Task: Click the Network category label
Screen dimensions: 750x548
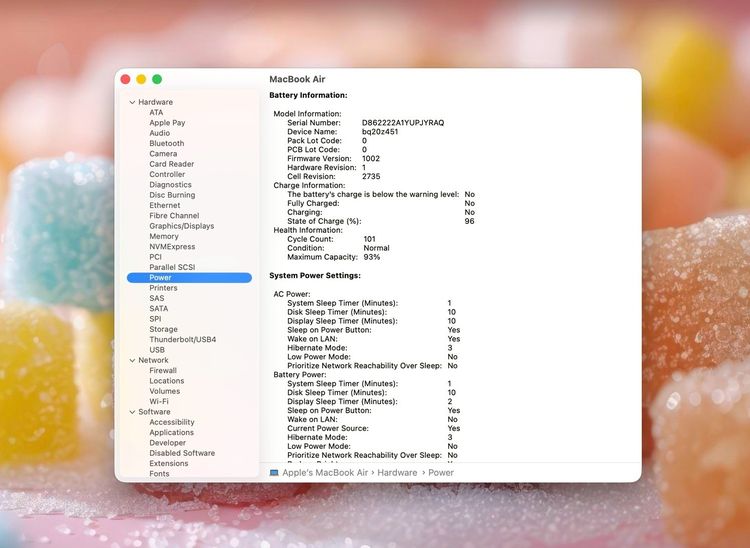Action: tap(153, 360)
